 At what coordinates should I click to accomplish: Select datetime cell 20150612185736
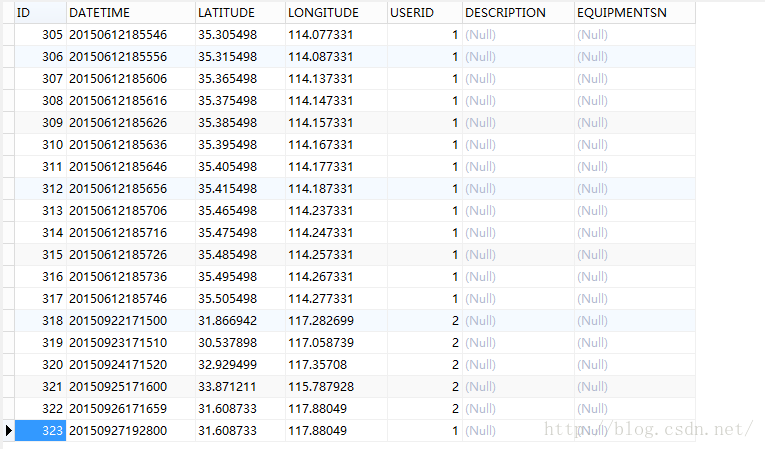(131, 276)
